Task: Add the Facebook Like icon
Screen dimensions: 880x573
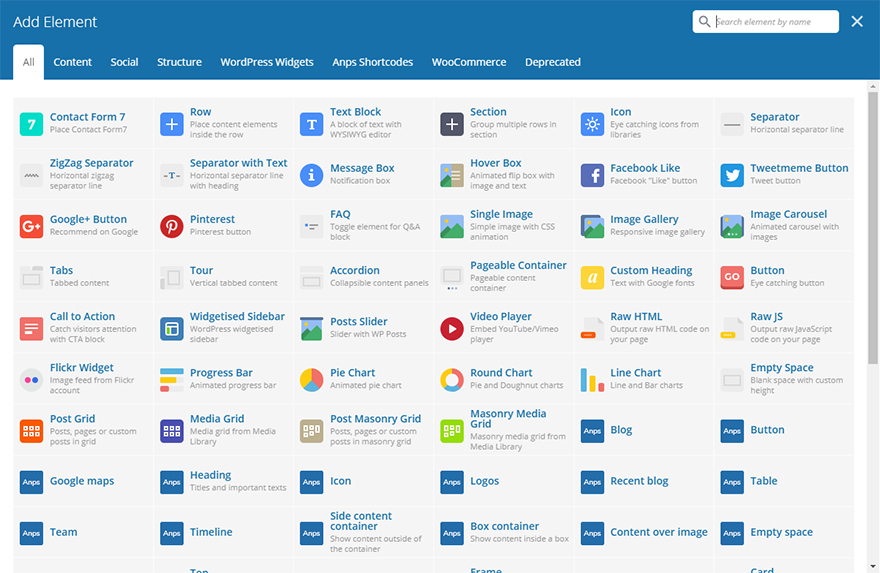Action: (592, 175)
